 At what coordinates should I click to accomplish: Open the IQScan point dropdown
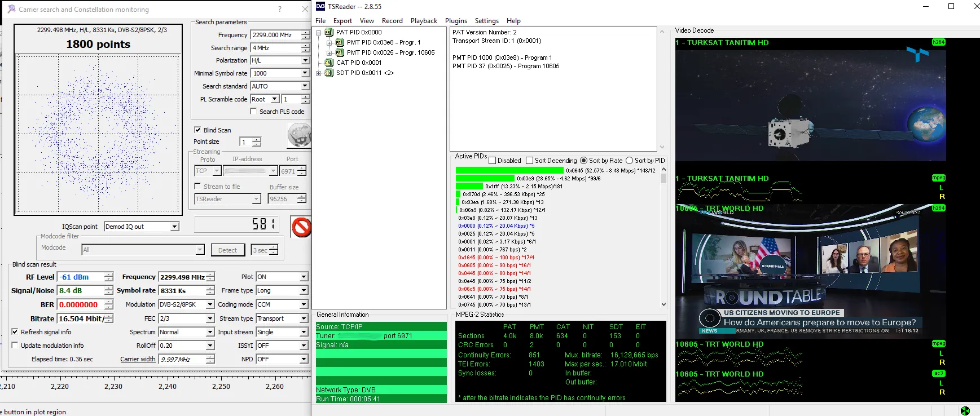coord(174,227)
